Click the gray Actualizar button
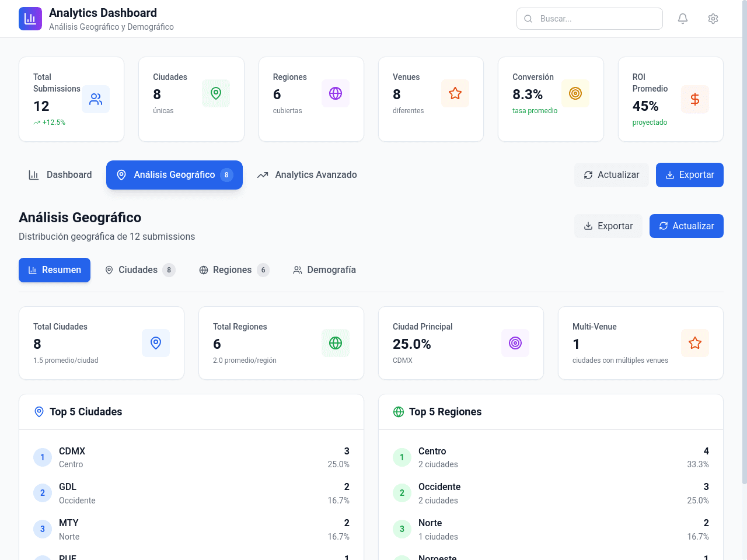Viewport: 747px width, 560px height. point(612,175)
